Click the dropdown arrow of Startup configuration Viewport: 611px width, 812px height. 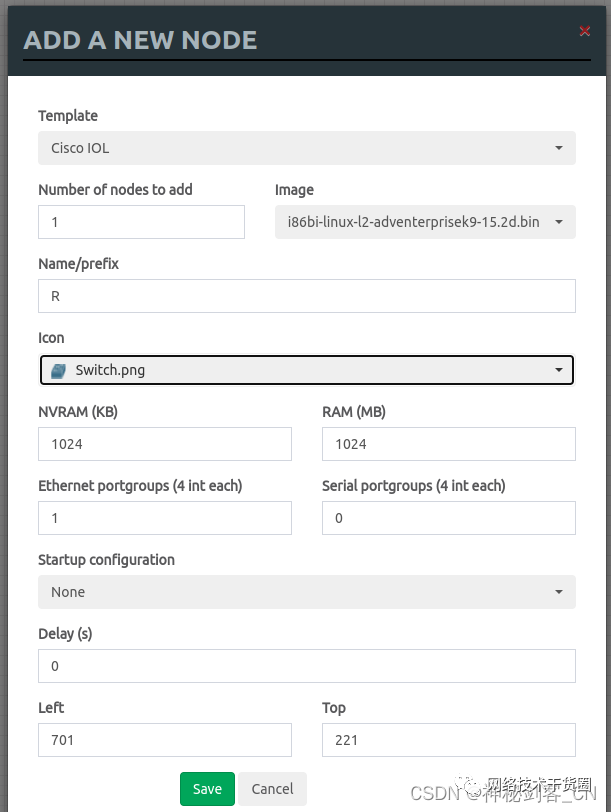pos(558,593)
